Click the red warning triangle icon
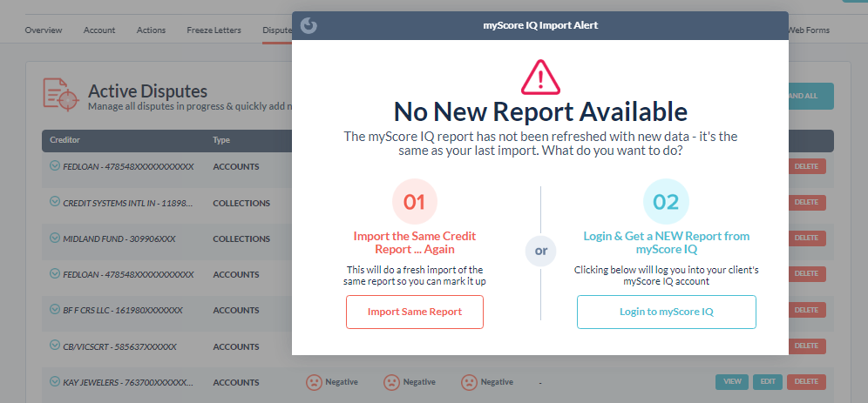Screen dimensions: 868x403 pos(540,77)
